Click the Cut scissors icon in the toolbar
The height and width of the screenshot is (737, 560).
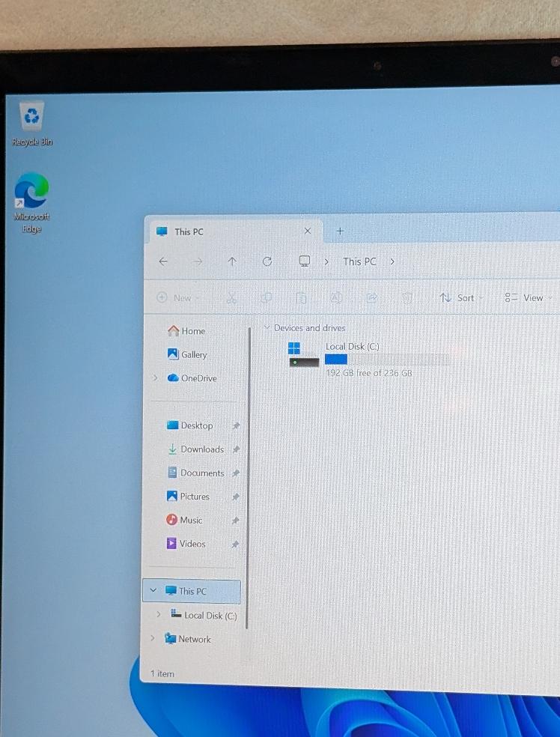coord(231,298)
